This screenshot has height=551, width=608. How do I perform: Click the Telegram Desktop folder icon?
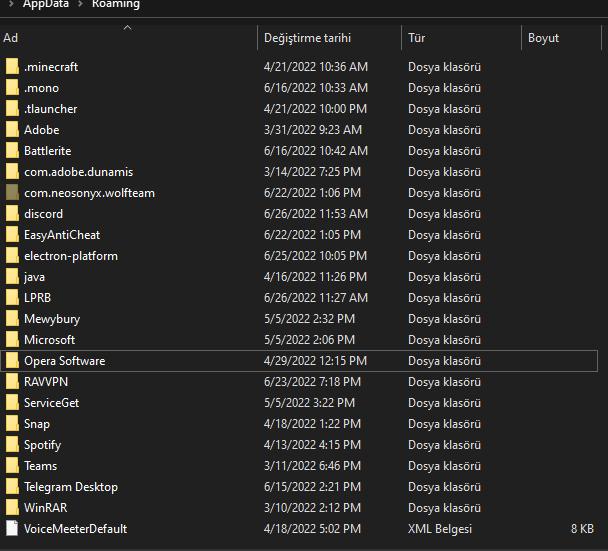click(12, 487)
